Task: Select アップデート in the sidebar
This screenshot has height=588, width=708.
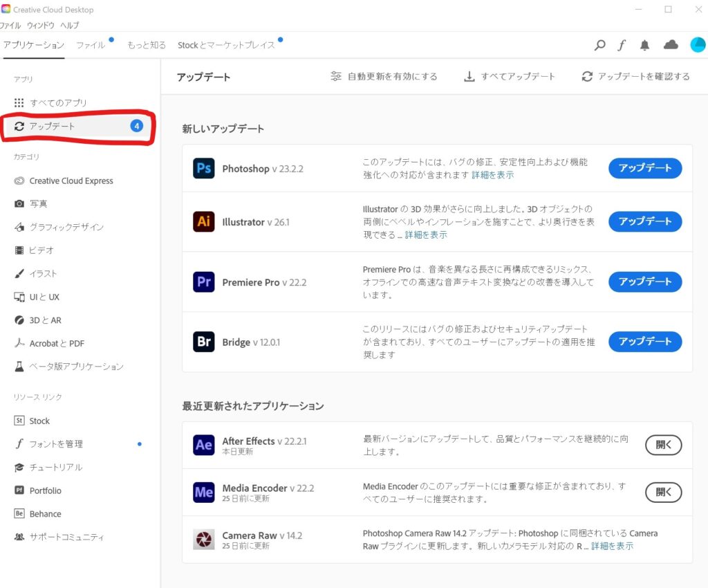Action: (x=79, y=126)
